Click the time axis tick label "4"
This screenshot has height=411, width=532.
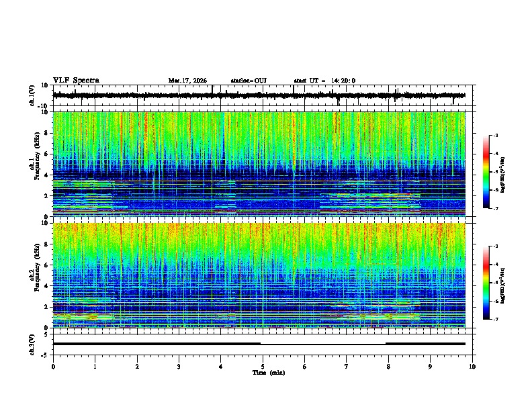coord(221,367)
